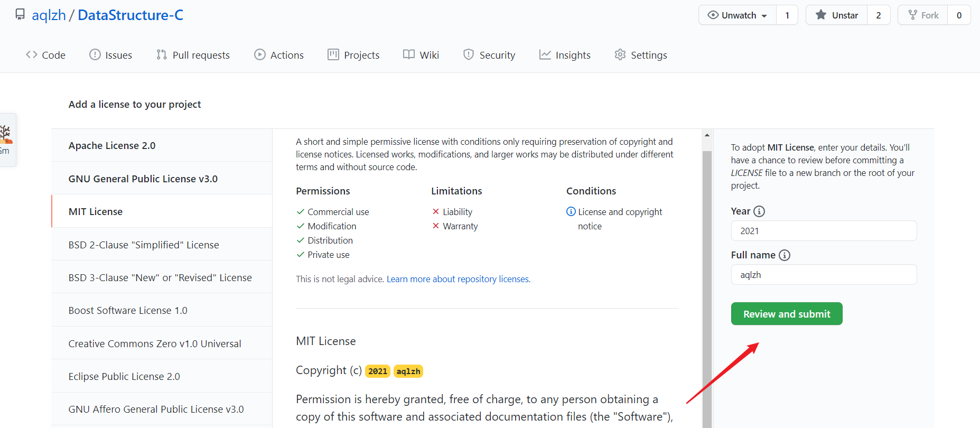The image size is (980, 428).
Task: Open Learn more about repository licenses link
Action: point(458,279)
